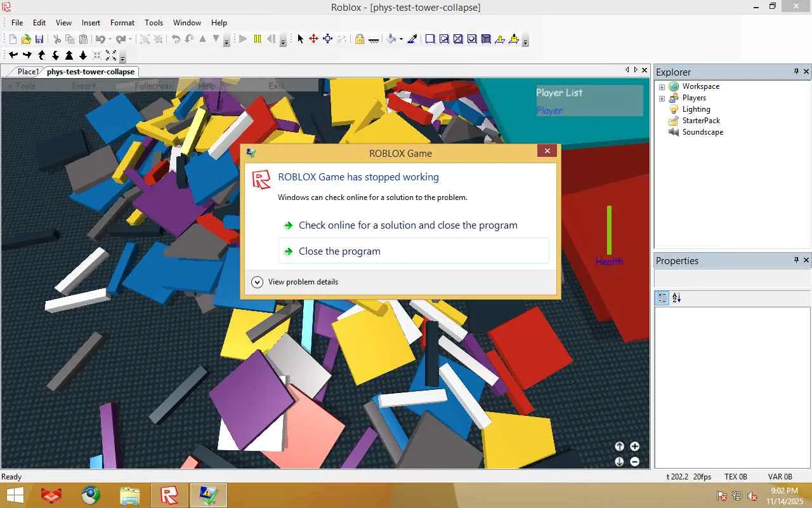The height and width of the screenshot is (508, 812).
Task: Click the Redo icon in the toolbar
Action: 121,39
